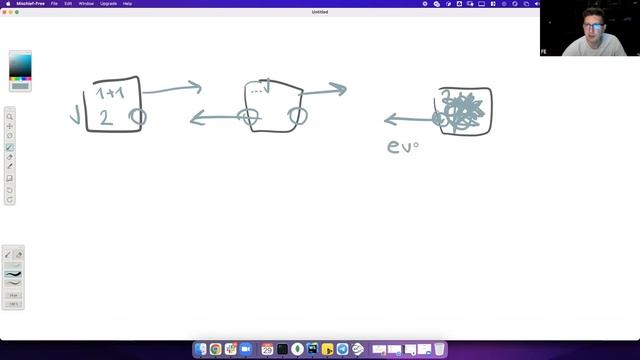Select the eraser tool in vertical toolbar
Image resolution: width=640 pixels, height=360 pixels.
10,157
